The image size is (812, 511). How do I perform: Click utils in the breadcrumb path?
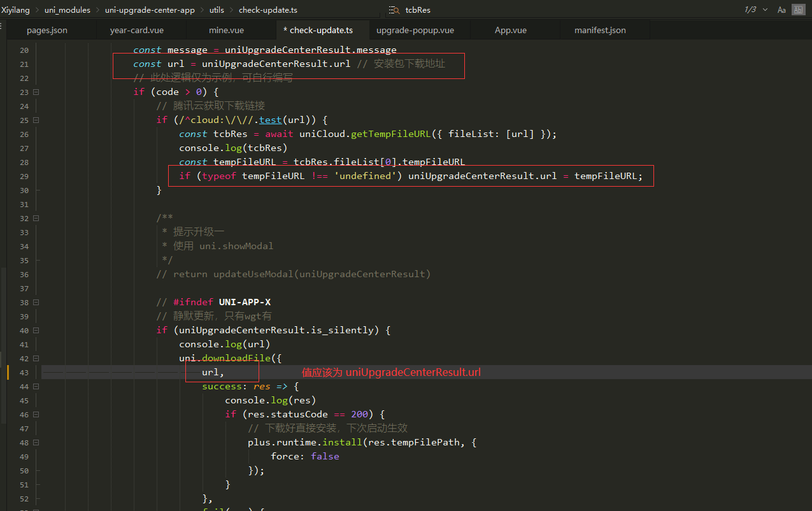(x=217, y=10)
